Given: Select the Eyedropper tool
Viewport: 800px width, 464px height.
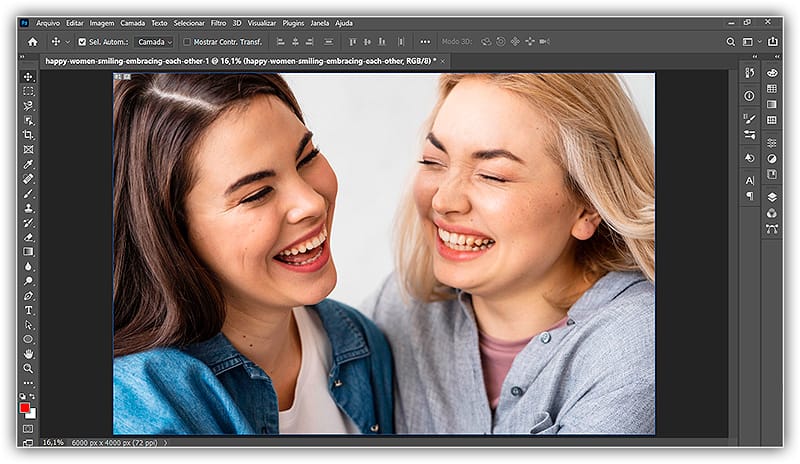Looking at the screenshot, I should tap(28, 164).
